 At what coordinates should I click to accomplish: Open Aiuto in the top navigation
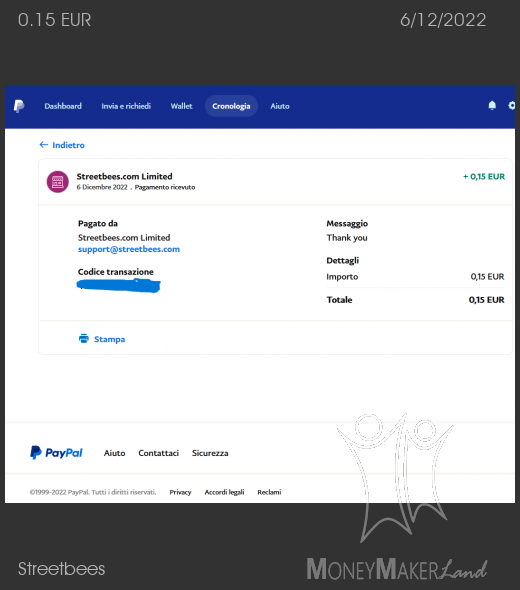coord(280,106)
